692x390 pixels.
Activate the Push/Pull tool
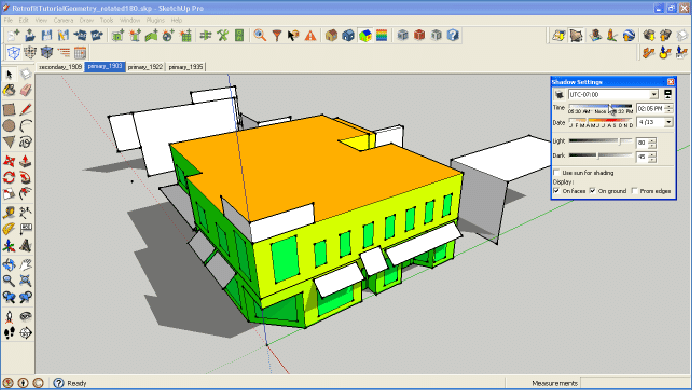tap(26, 161)
